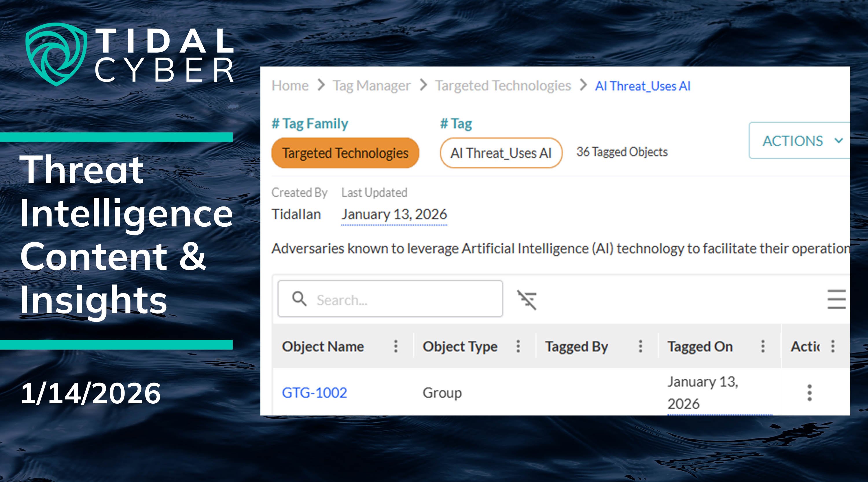Click the Tidal Cyber shield logo
This screenshot has width=868, height=482.
(56, 54)
